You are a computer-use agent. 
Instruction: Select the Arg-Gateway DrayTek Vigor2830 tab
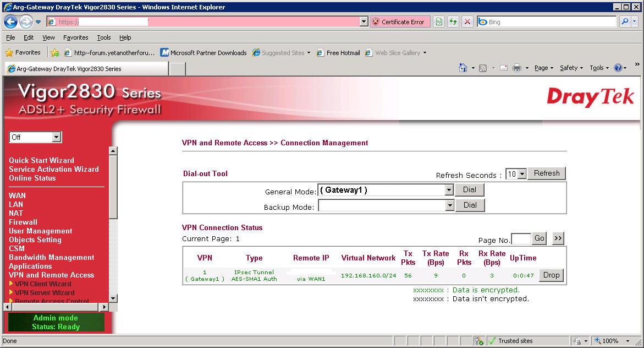(x=86, y=69)
